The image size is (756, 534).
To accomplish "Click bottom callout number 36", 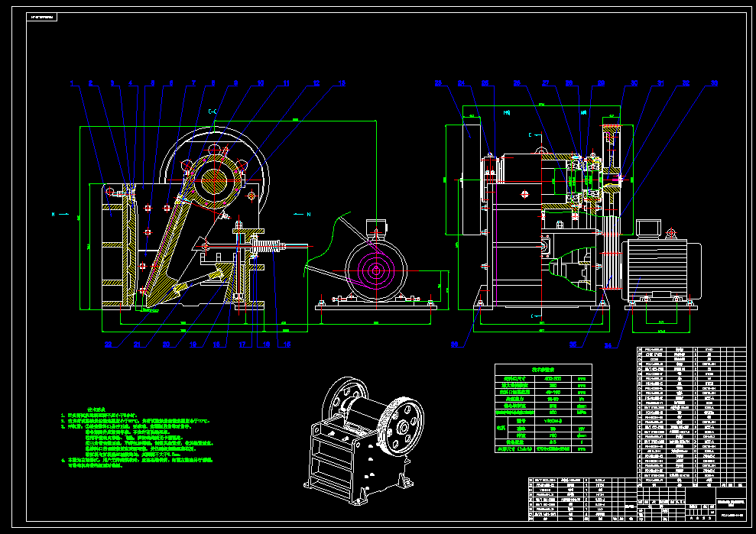I will 454,345.
